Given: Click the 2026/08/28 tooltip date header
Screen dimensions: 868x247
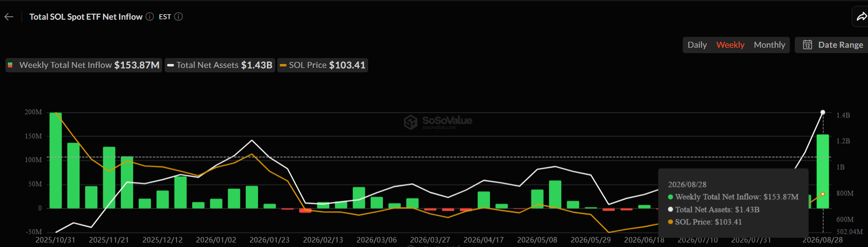Looking at the screenshot, I should coord(687,185).
